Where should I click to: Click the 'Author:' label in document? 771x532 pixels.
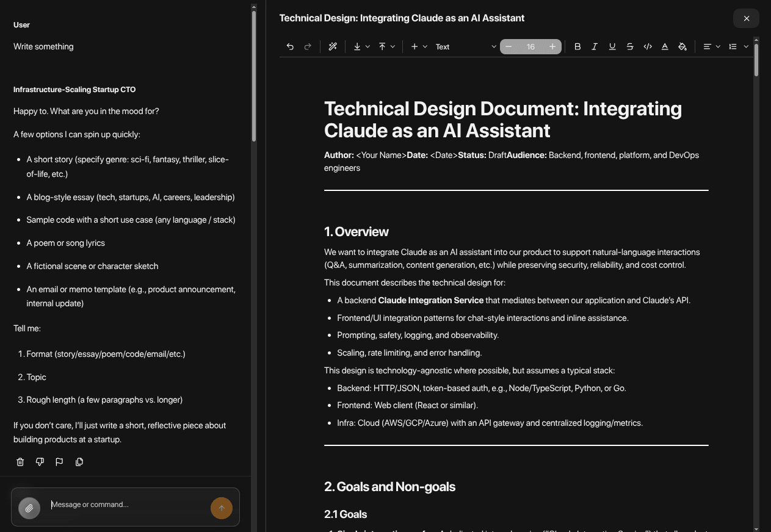(339, 155)
